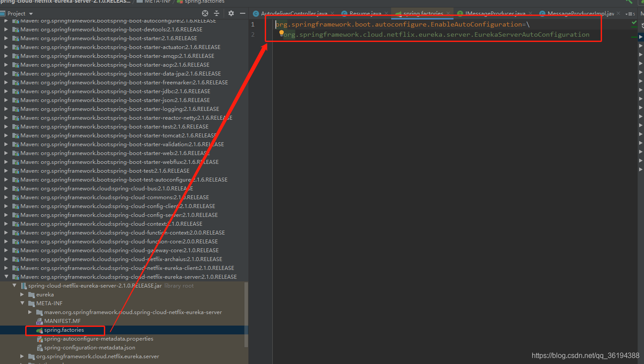Select spring-cloud-context library
Image resolution: width=644 pixels, height=364 pixels.
coord(111,224)
